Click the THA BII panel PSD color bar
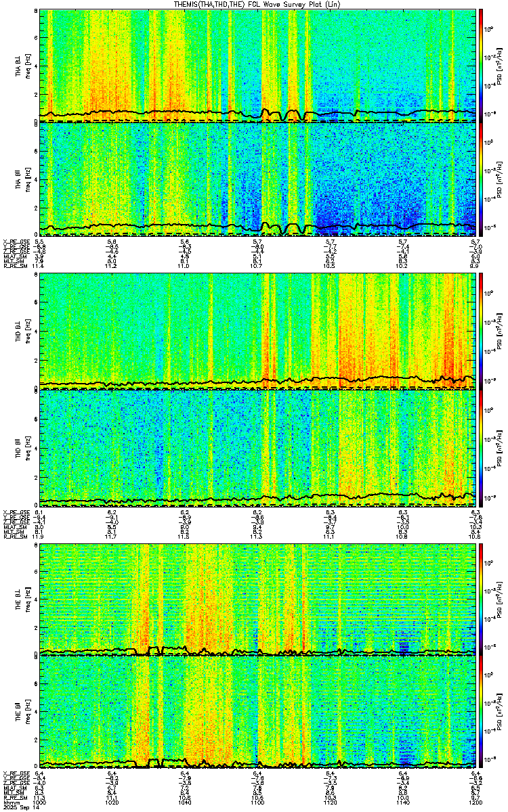This screenshot has height=812, width=508. (x=481, y=179)
